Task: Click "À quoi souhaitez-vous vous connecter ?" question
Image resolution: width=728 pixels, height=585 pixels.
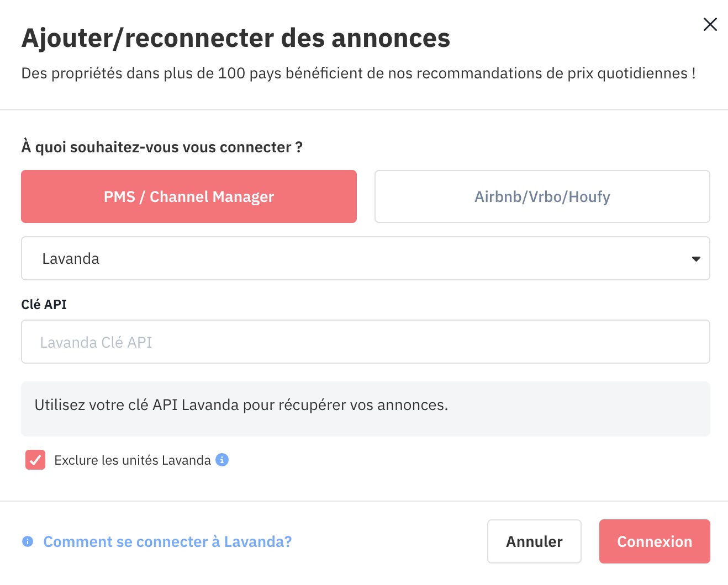Action: (162, 147)
